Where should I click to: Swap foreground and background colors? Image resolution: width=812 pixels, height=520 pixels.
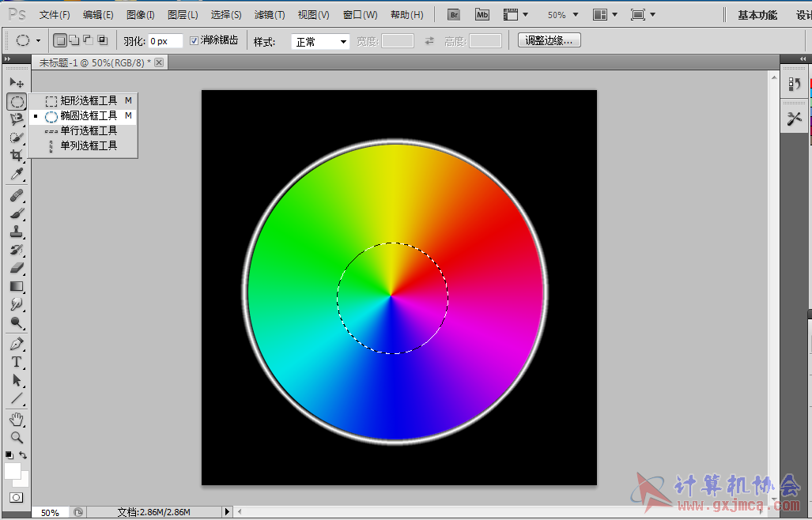pyautogui.click(x=23, y=455)
